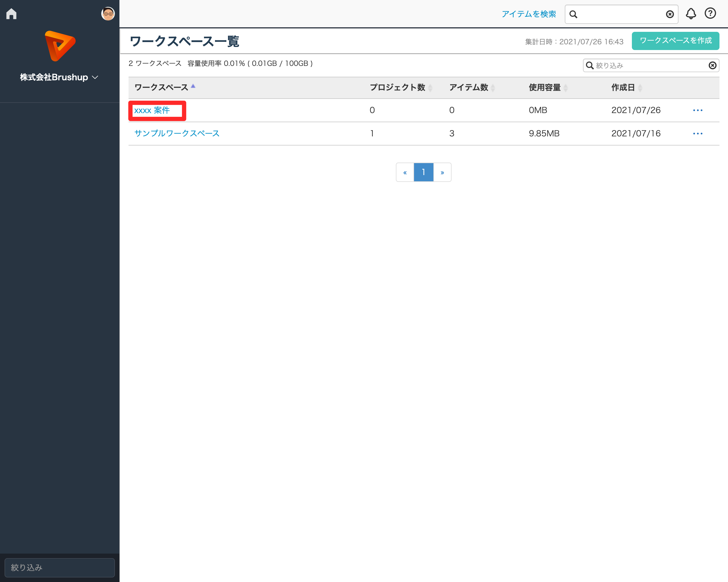Open the xxxx 案件 workspace link
Viewport: 728px width, 582px height.
152,110
